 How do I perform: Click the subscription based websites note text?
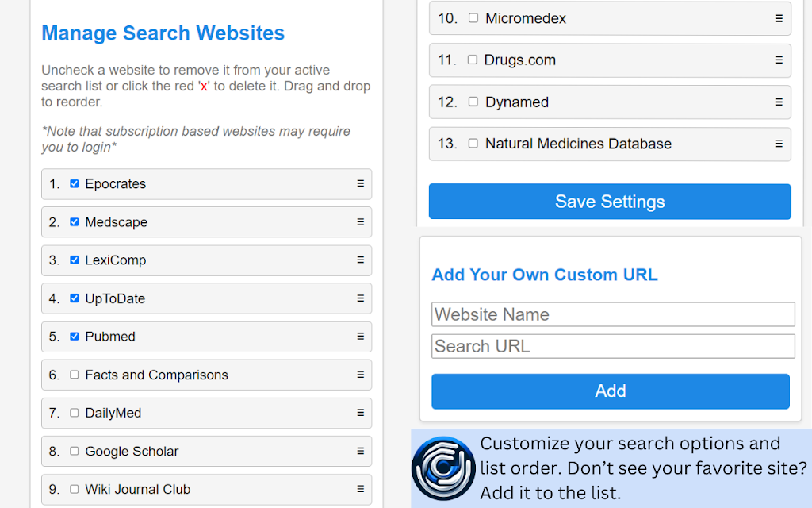point(197,139)
